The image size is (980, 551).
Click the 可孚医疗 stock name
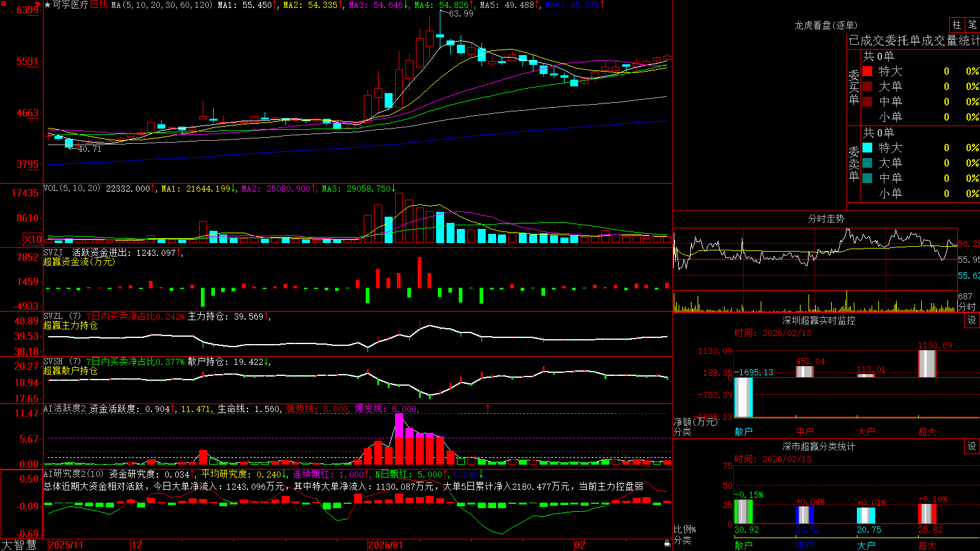pyautogui.click(x=70, y=5)
